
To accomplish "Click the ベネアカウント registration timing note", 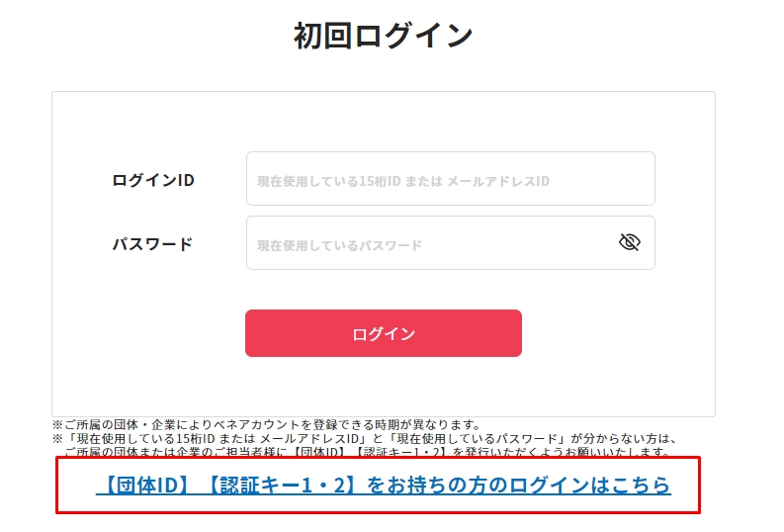I will point(266,425).
